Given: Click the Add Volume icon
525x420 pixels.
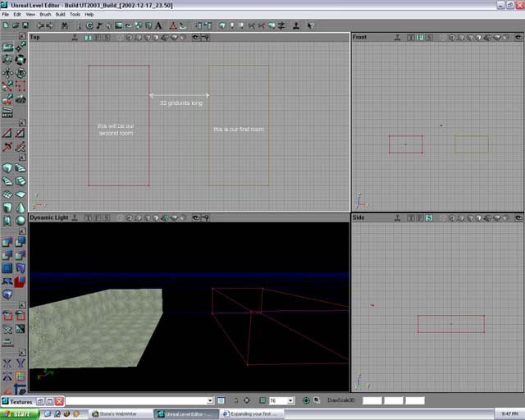Looking at the screenshot, I should [7, 294].
